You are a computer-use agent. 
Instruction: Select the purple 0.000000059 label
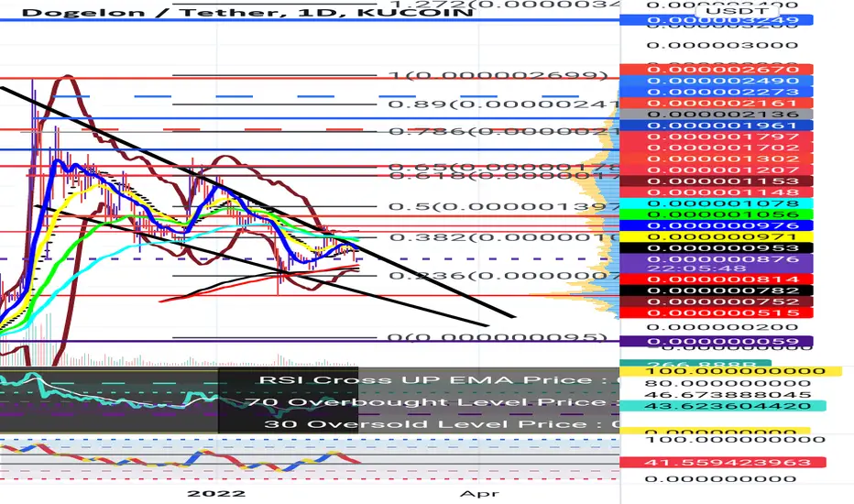pyautogui.click(x=717, y=342)
